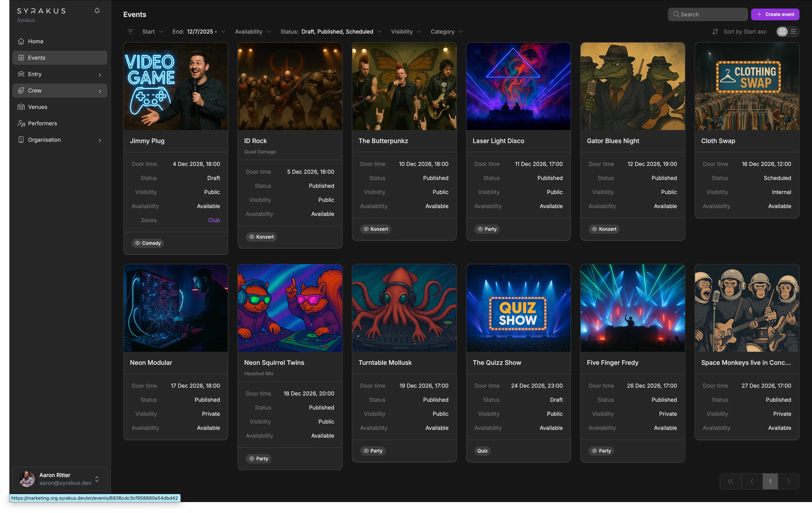
Task: Switch to list view layout
Action: click(x=793, y=32)
